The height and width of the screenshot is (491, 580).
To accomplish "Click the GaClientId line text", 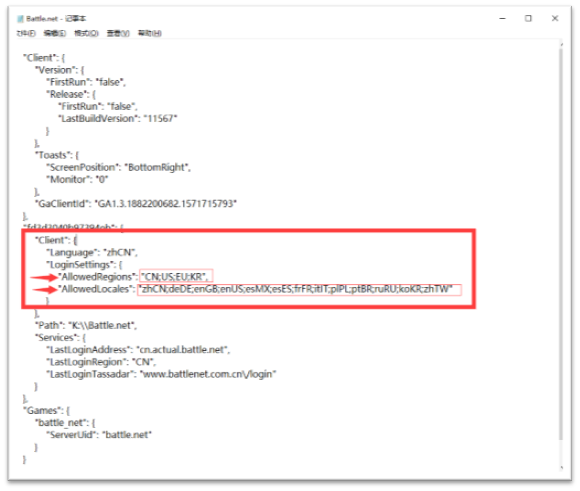I will (136, 204).
